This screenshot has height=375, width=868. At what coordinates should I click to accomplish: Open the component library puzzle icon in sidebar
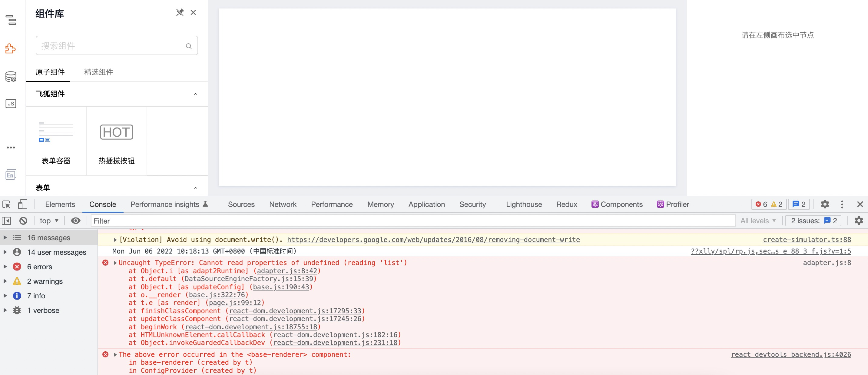(10, 48)
